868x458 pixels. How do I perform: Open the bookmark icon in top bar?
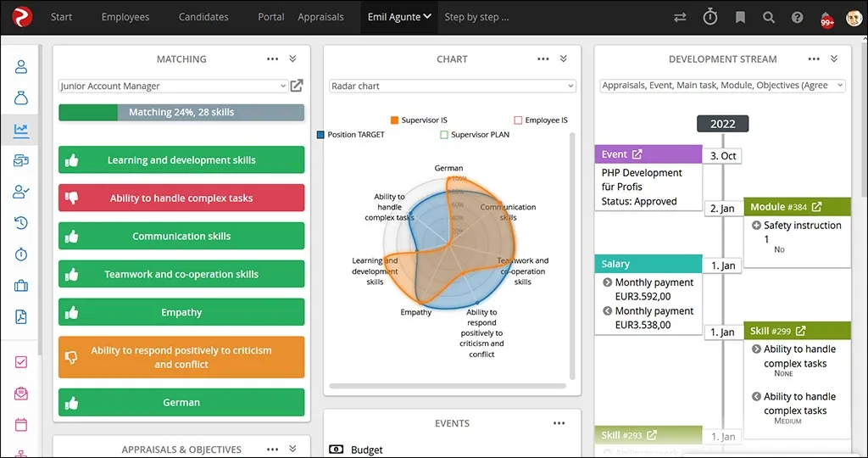(x=740, y=17)
